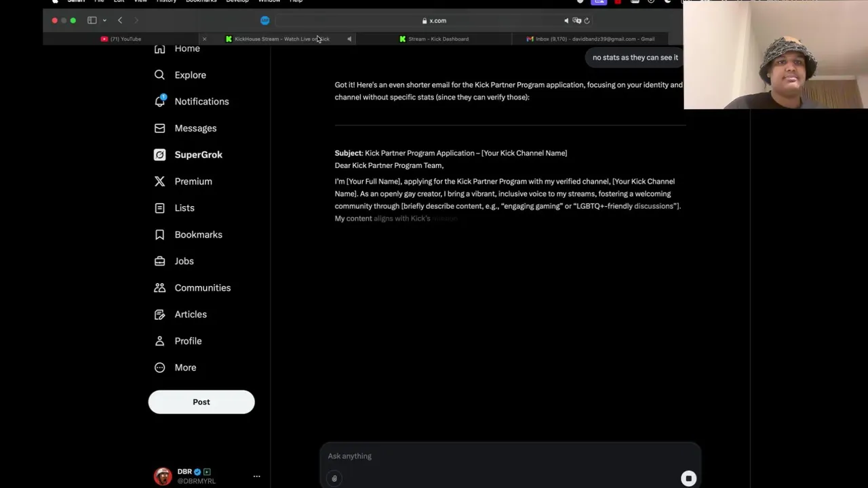
Task: Open the Bookmarks link
Action: click(198, 235)
